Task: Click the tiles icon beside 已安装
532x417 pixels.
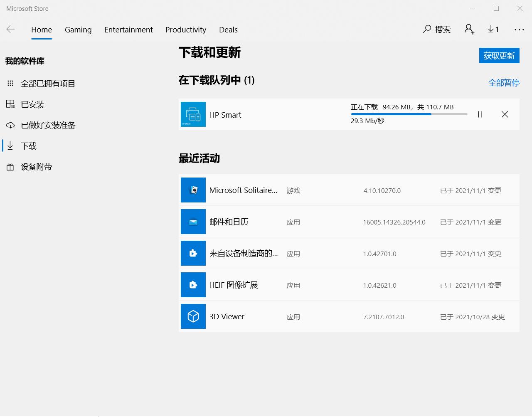Action: pos(10,104)
